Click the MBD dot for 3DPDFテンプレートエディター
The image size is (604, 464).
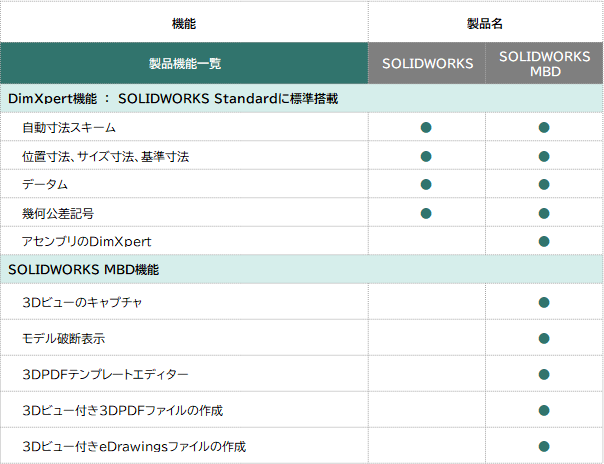(x=544, y=374)
